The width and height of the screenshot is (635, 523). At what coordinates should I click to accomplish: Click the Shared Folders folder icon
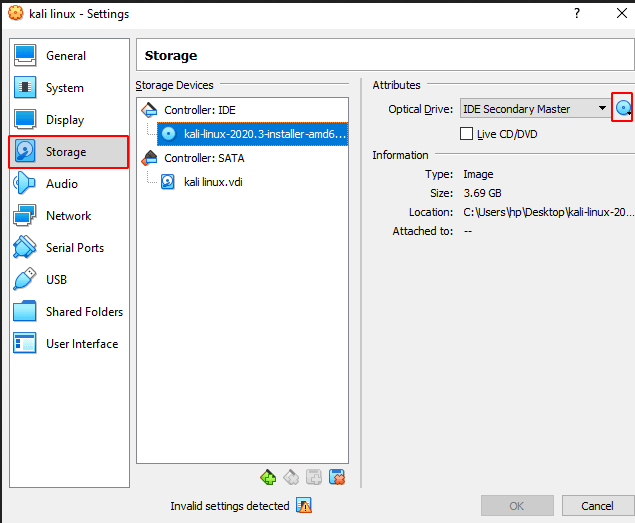[25, 311]
